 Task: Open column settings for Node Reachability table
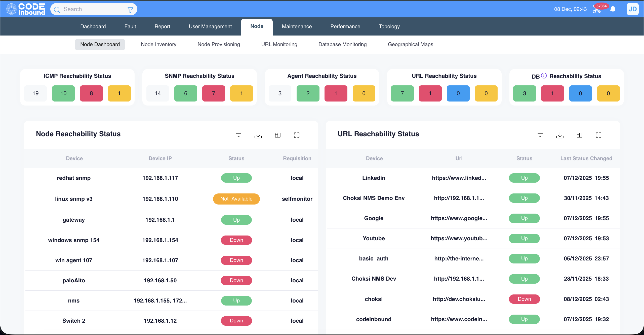(277, 135)
